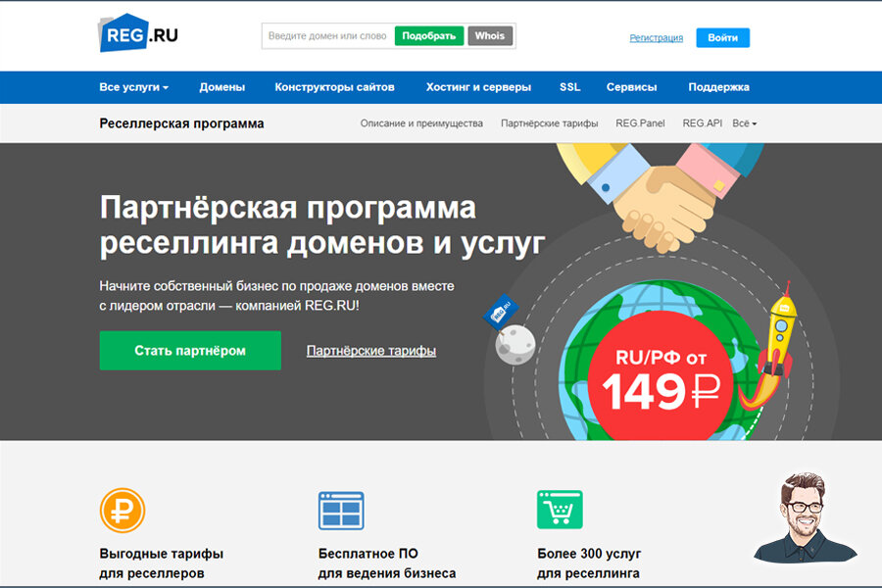Image resolution: width=882 pixels, height=588 pixels.
Task: Select the SSL menu item
Action: click(x=569, y=87)
